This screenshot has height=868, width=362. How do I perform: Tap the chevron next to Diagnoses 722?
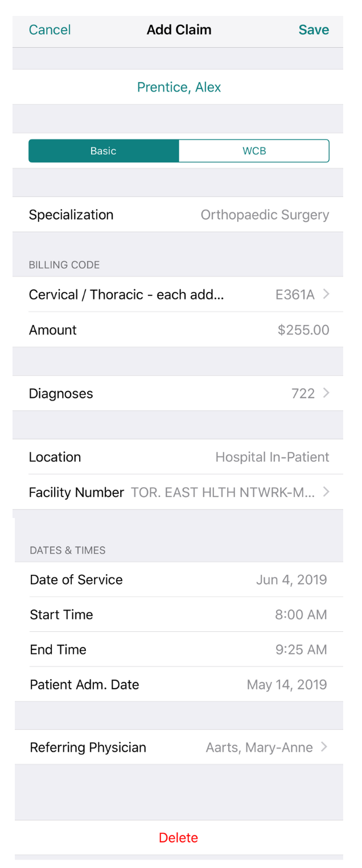point(326,393)
